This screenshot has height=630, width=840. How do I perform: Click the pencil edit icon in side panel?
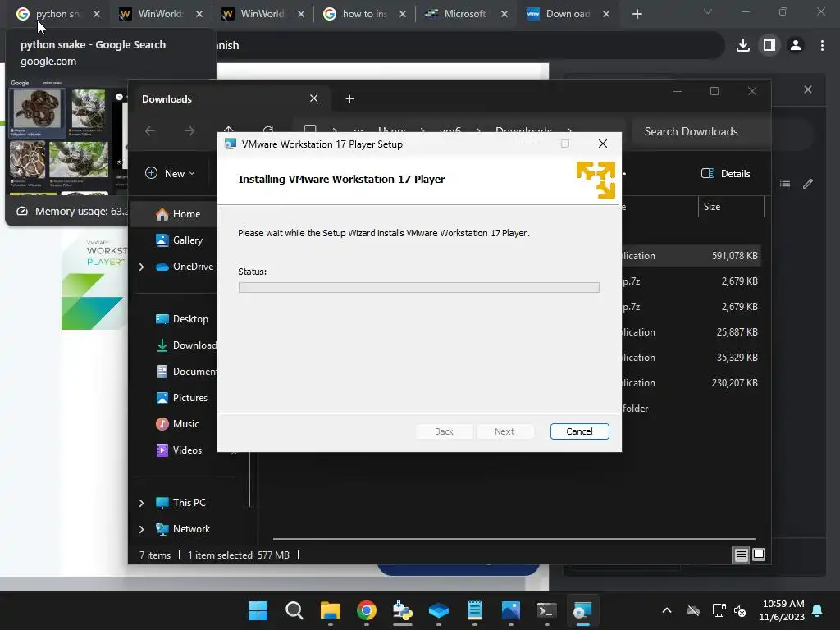pos(808,184)
